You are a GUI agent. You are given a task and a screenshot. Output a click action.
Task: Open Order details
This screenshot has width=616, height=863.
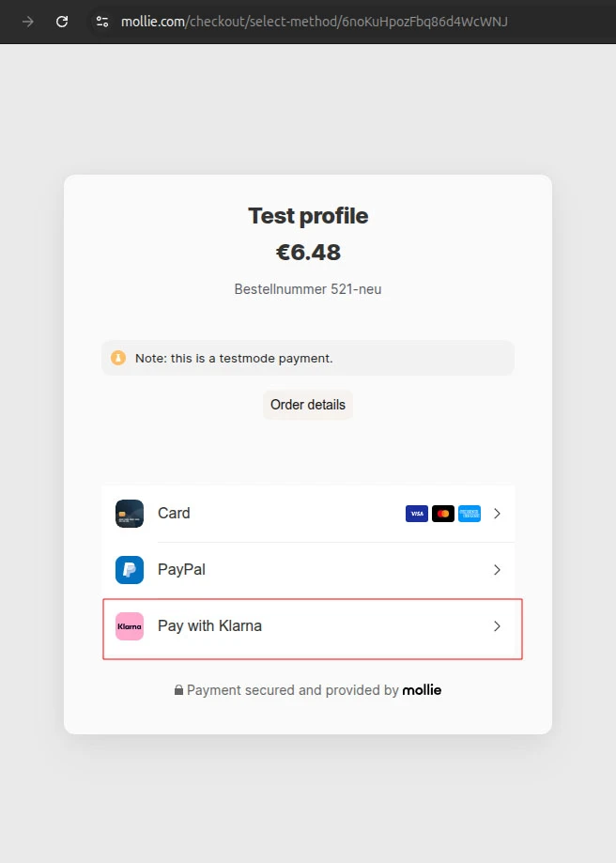tap(308, 405)
